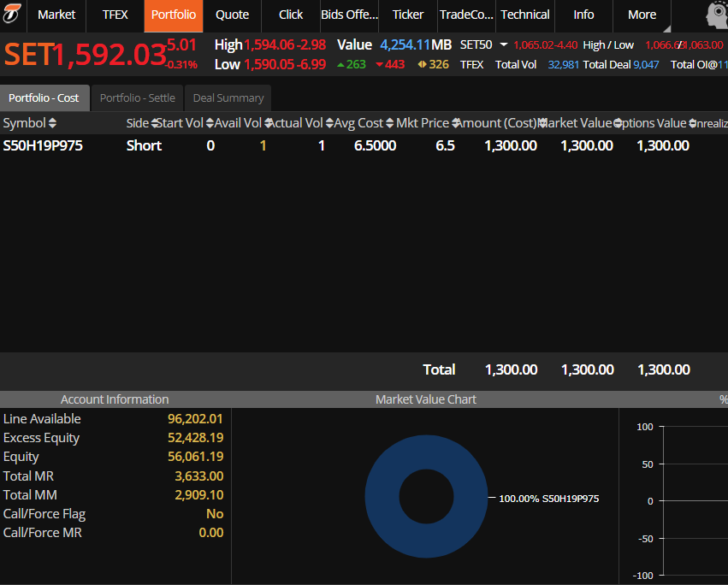Image resolution: width=728 pixels, height=585 pixels.
Task: Open the Click tab
Action: click(291, 15)
